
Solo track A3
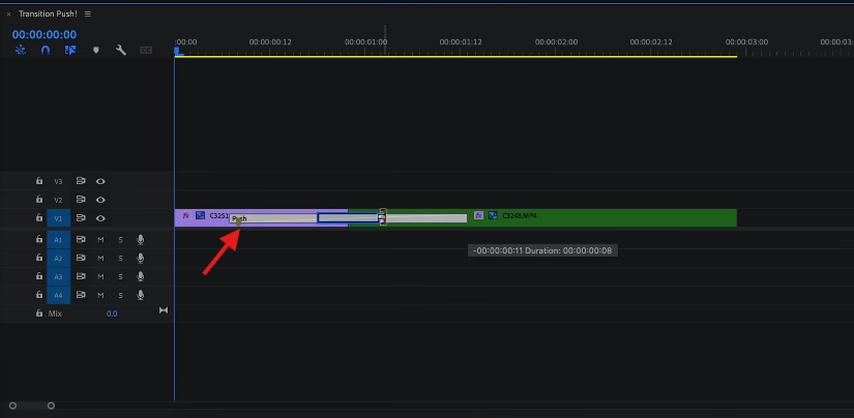pyautogui.click(x=120, y=277)
